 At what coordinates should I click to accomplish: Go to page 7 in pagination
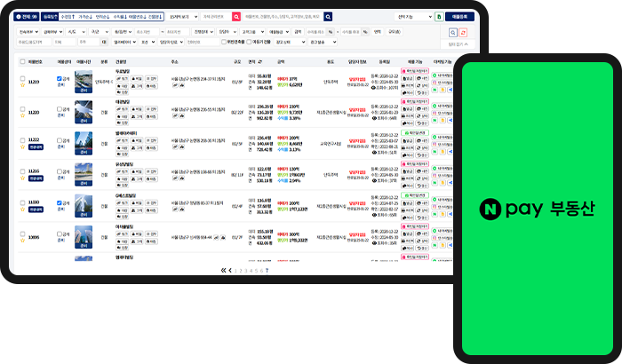(x=267, y=271)
